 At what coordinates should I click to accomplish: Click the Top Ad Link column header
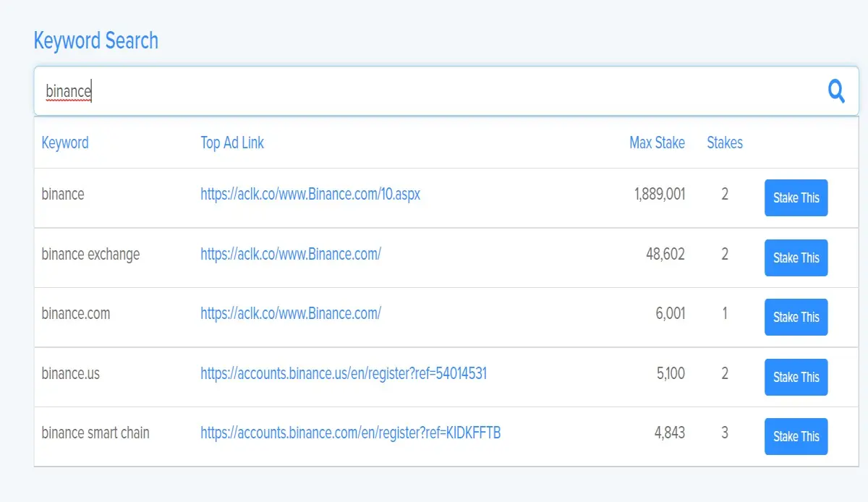[x=232, y=142]
